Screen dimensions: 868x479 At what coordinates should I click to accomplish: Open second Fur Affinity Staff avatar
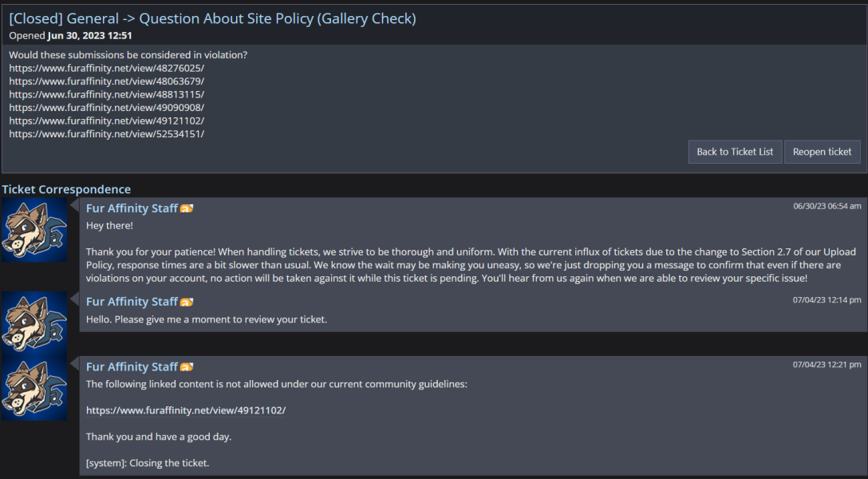[34, 323]
